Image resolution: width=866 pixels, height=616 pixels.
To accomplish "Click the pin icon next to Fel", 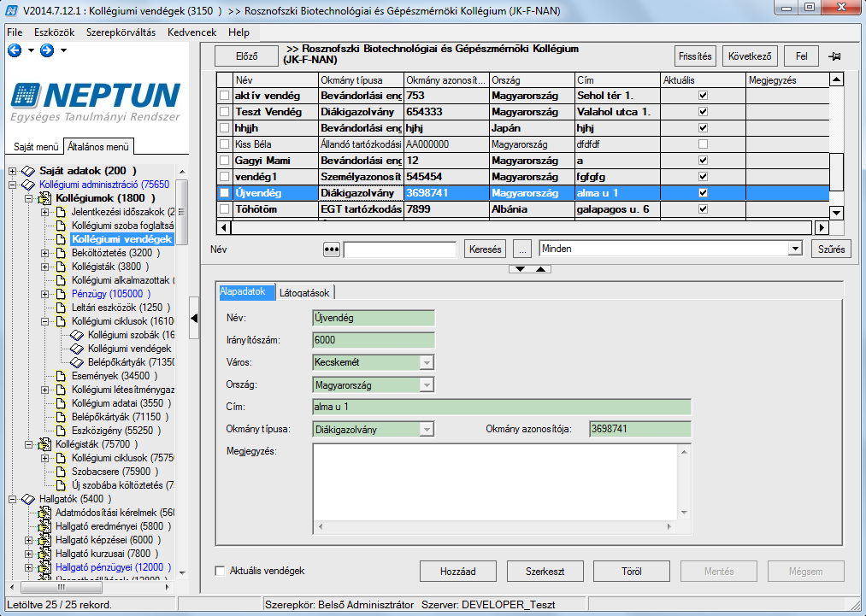I will 834,56.
